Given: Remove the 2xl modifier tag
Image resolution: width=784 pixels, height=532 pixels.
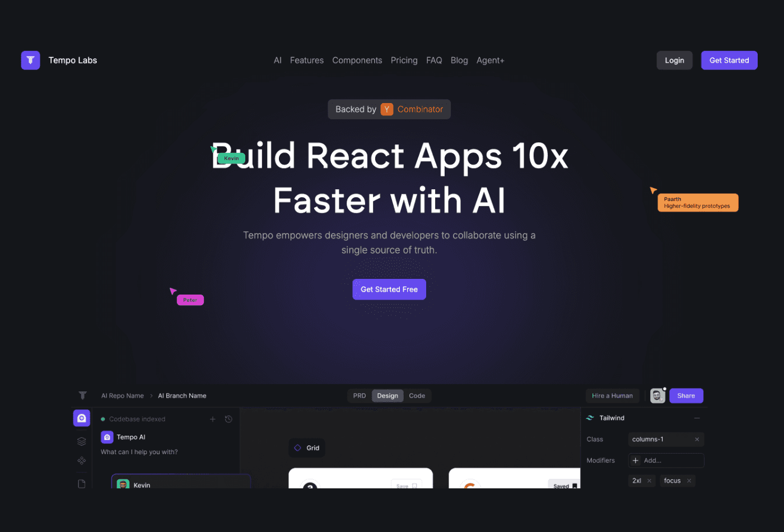Looking at the screenshot, I should (x=650, y=481).
